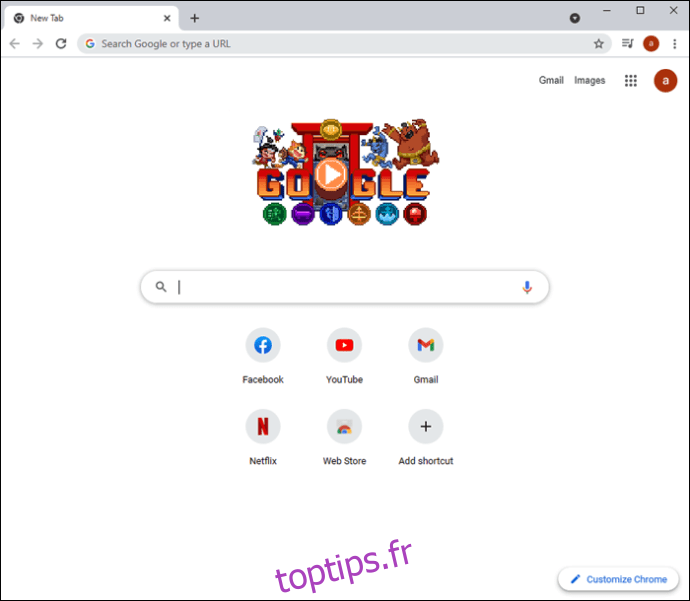Click Customize Chrome button

point(619,579)
